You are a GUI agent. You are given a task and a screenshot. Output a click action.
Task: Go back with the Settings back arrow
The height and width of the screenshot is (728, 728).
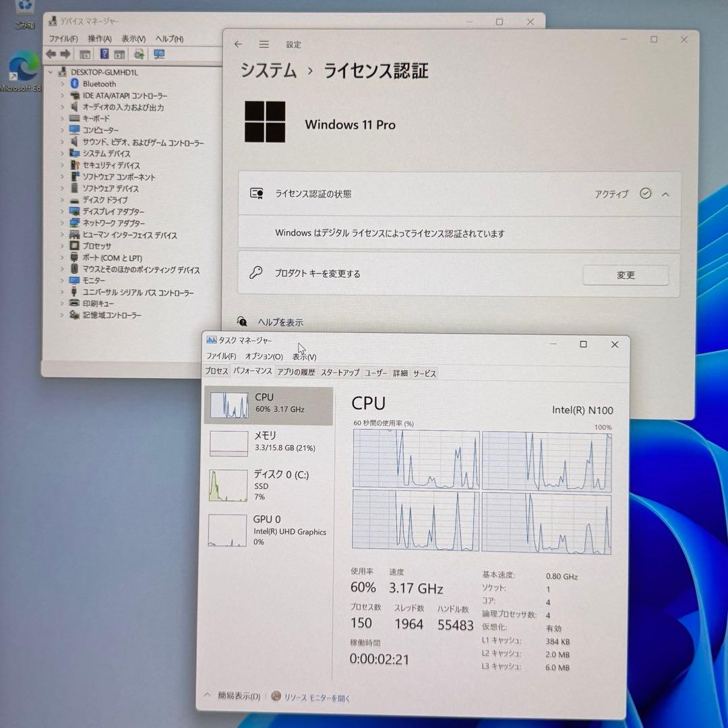(x=238, y=44)
